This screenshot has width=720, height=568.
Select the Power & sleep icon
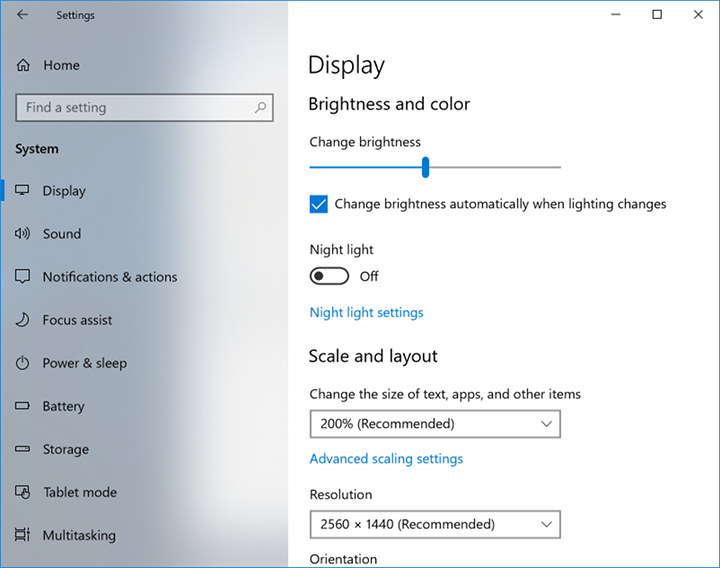(22, 363)
